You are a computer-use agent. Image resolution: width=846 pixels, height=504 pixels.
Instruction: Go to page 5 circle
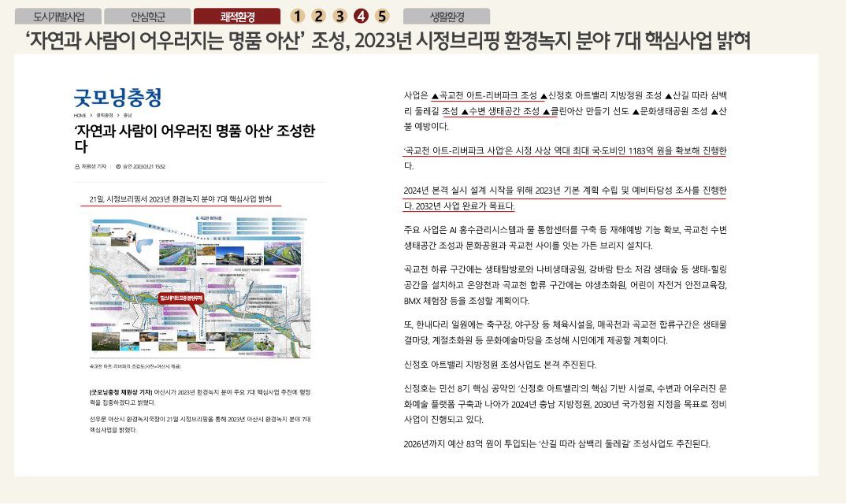tap(382, 17)
